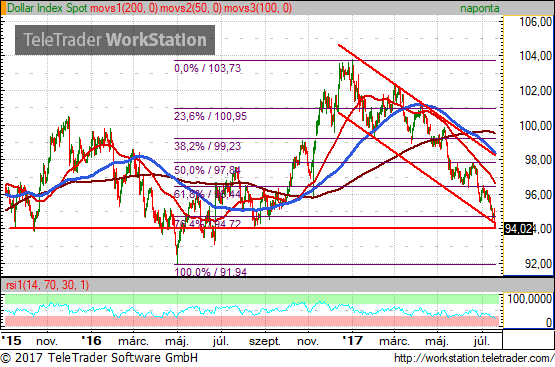Click the '15 year marker on time axis
The image size is (555, 367).
click(x=11, y=341)
